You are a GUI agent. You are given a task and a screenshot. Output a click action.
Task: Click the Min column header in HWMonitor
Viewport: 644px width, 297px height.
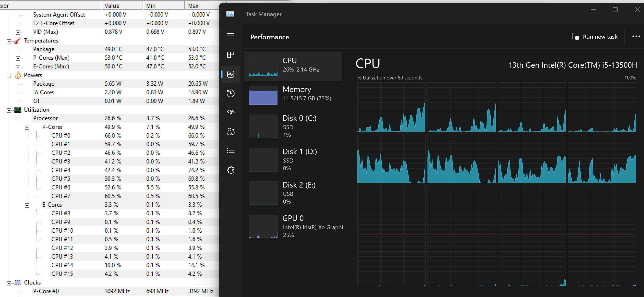click(x=164, y=6)
